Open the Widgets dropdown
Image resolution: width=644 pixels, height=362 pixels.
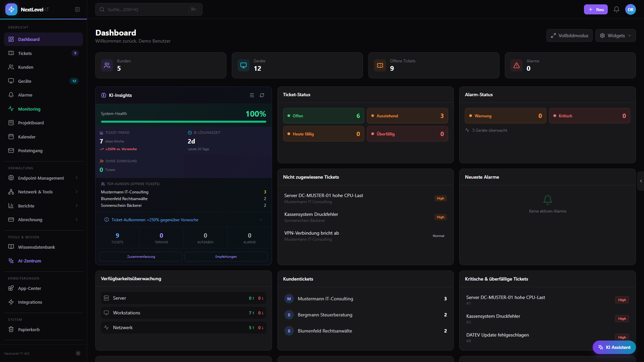coord(615,36)
